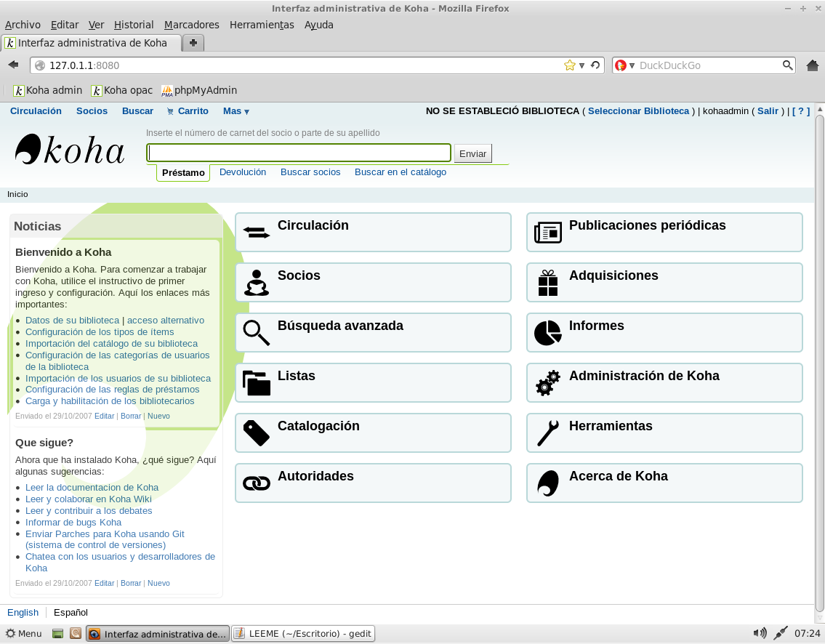This screenshot has height=644, width=825.
Task: Open the Mas dropdown menu
Action: coord(236,111)
